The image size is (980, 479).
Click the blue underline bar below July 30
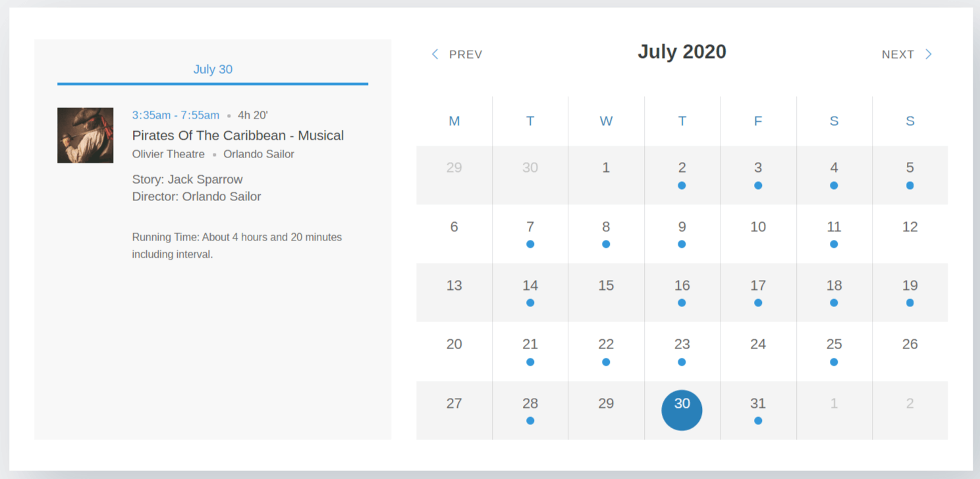pos(212,84)
